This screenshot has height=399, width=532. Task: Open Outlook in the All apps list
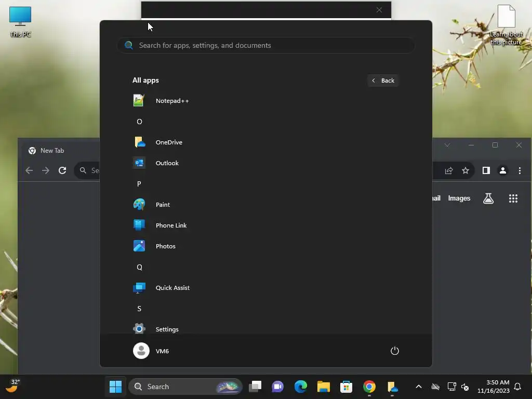[x=265, y=163]
